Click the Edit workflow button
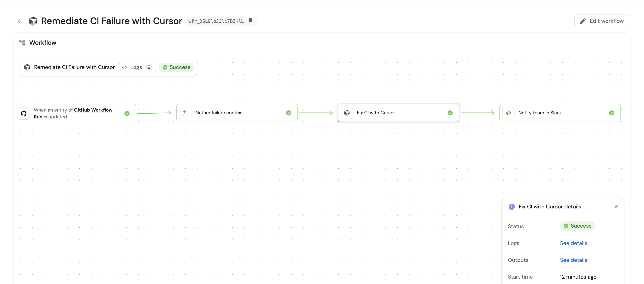The image size is (644, 284). click(602, 21)
